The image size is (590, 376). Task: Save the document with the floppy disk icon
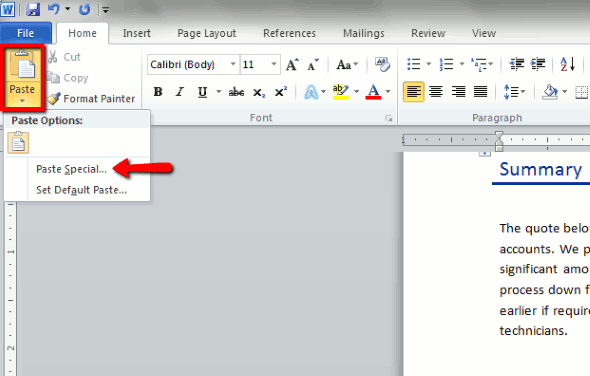point(33,9)
